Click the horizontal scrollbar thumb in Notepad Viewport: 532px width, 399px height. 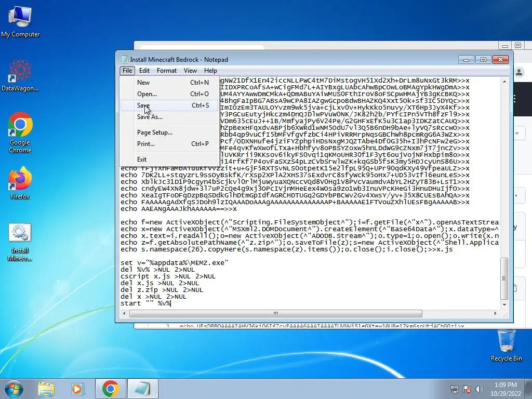click(x=275, y=313)
